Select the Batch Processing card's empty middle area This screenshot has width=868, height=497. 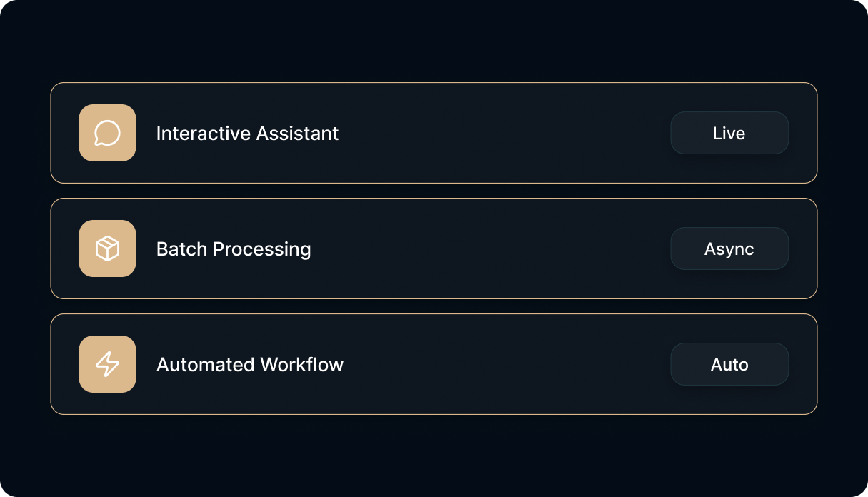click(491, 248)
